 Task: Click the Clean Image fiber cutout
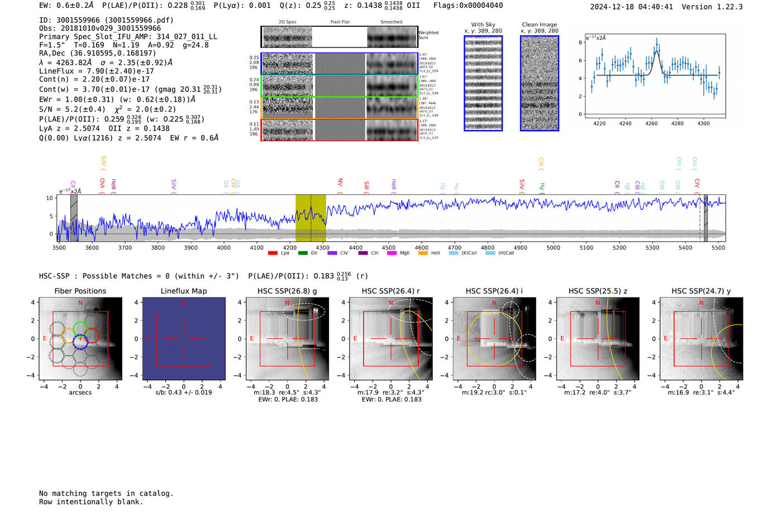coord(540,83)
